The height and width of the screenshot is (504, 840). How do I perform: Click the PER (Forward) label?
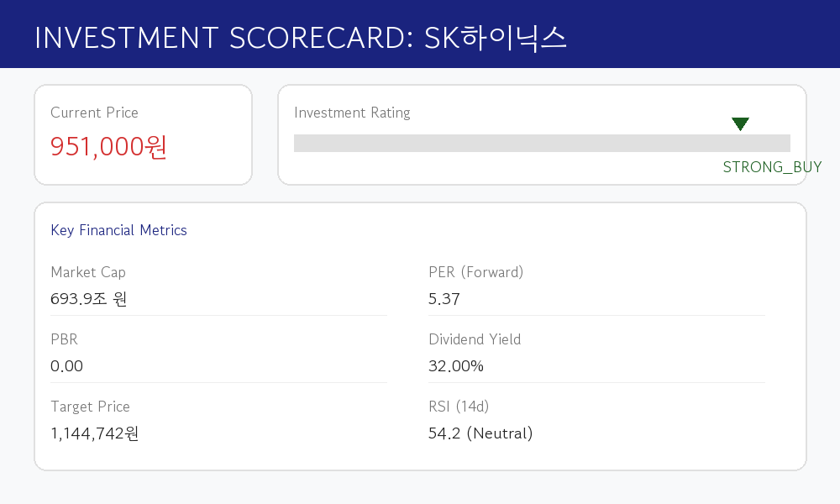[x=475, y=272]
